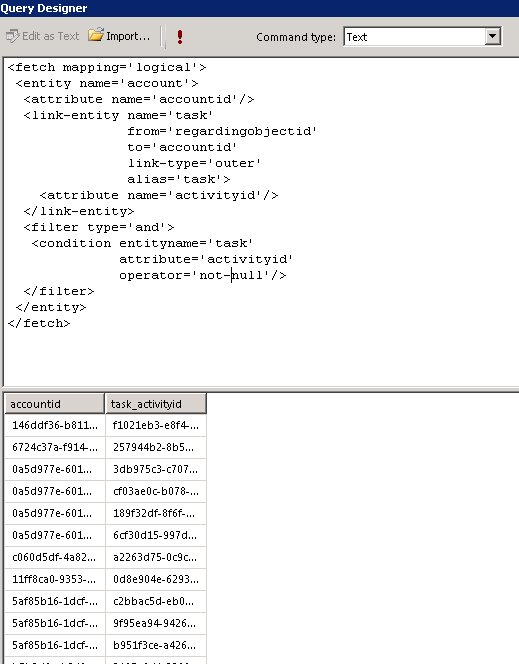Click the fetch mapping='logical' line
Image resolution: width=519 pixels, height=664 pixels.
(x=107, y=67)
